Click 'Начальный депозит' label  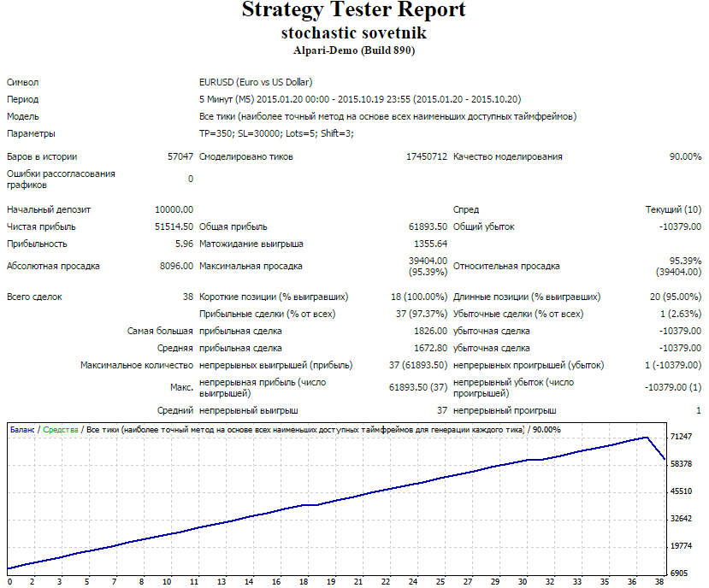coord(49,209)
